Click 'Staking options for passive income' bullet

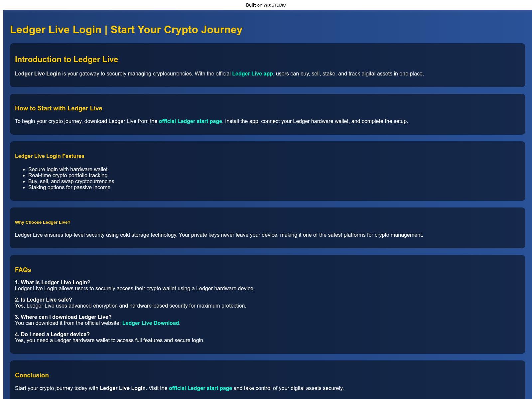(x=69, y=188)
